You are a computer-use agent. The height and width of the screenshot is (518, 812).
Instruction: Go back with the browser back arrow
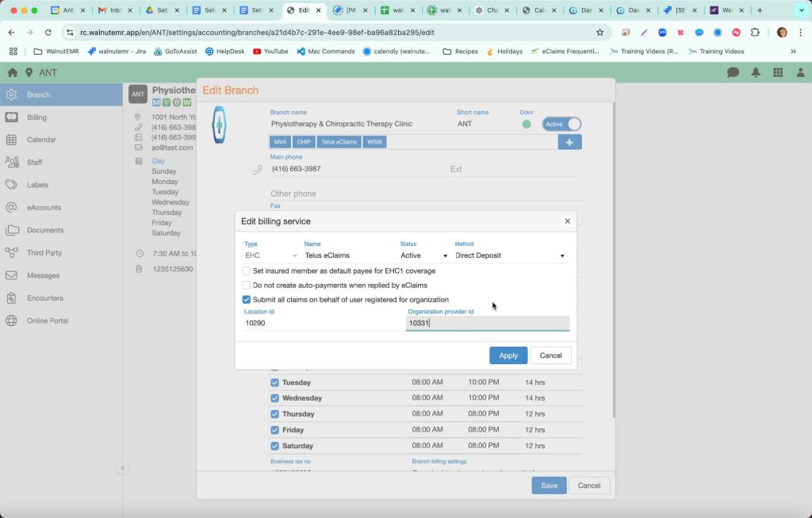point(12,33)
